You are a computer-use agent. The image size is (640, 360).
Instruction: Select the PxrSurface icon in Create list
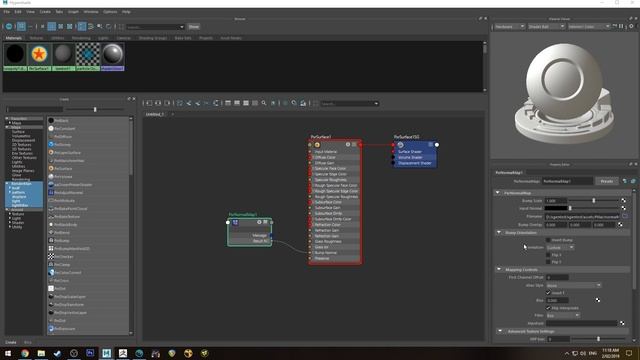coord(51,169)
